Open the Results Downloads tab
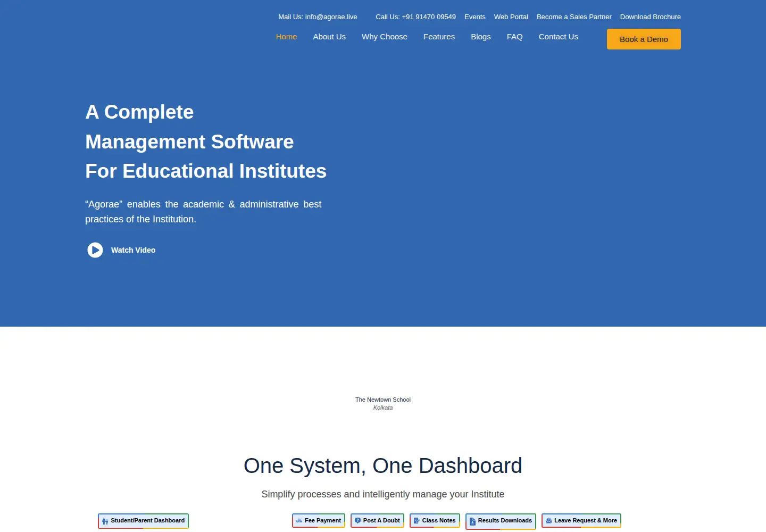The width and height of the screenshot is (766, 532). (501, 521)
